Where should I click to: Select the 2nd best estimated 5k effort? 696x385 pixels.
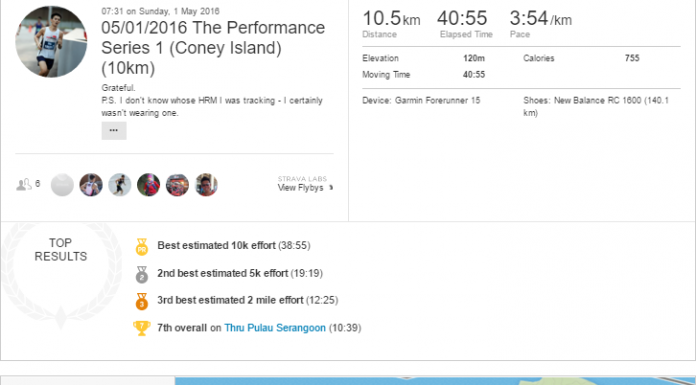[x=240, y=273]
